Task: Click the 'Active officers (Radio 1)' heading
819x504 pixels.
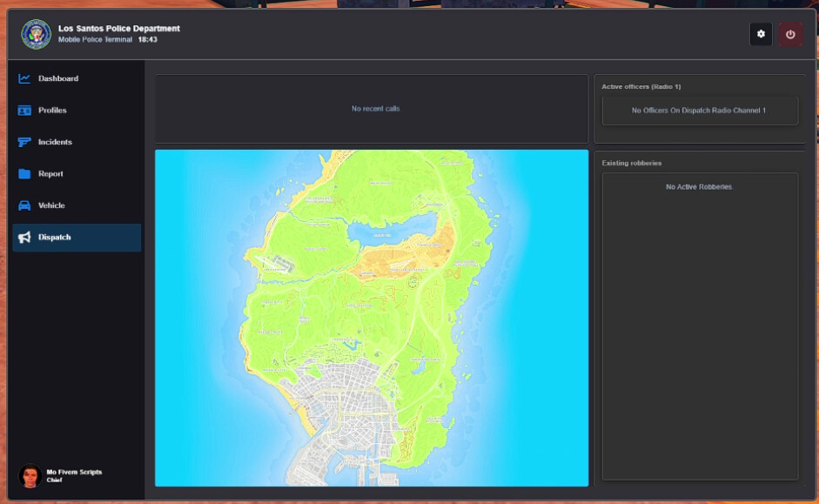Action: pos(641,87)
